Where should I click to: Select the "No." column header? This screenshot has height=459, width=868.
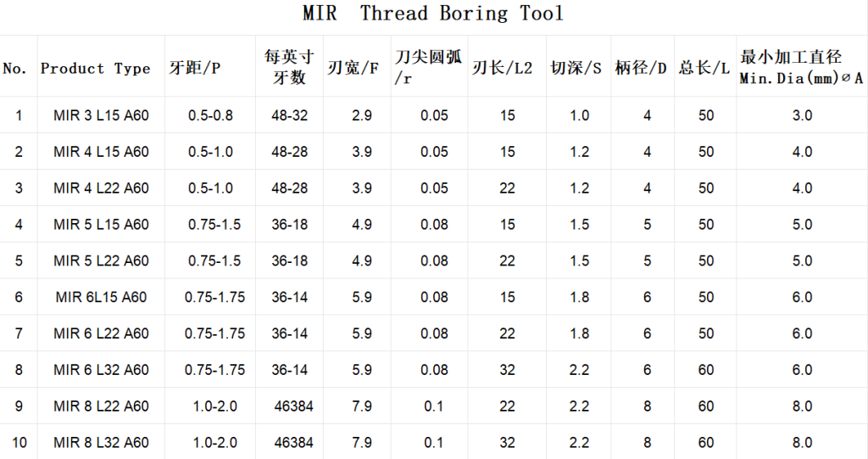pyautogui.click(x=15, y=69)
